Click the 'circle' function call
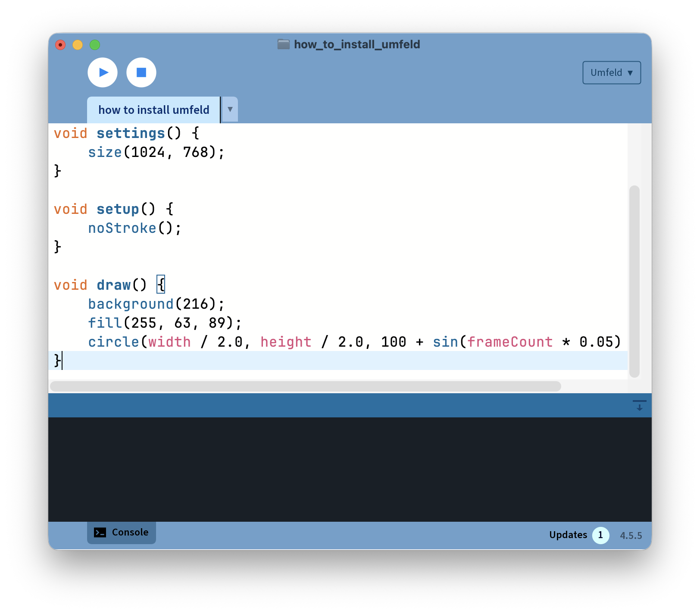700x614 pixels. (113, 342)
